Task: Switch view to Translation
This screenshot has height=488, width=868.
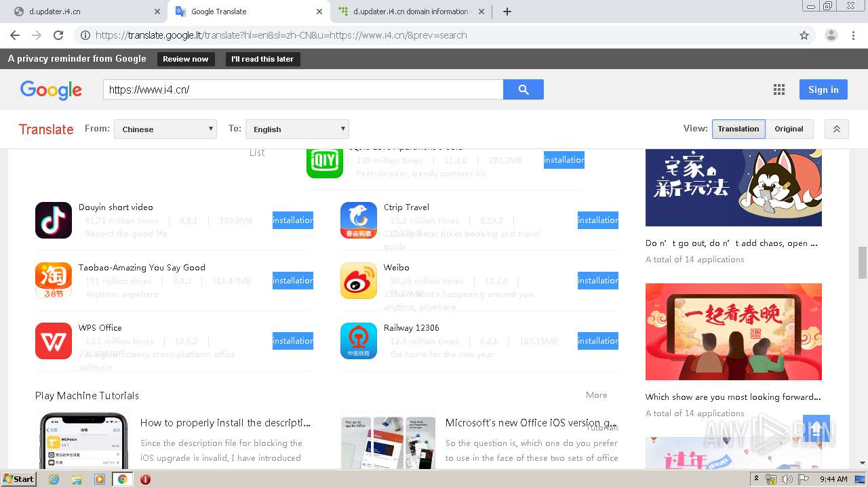Action: click(x=738, y=129)
